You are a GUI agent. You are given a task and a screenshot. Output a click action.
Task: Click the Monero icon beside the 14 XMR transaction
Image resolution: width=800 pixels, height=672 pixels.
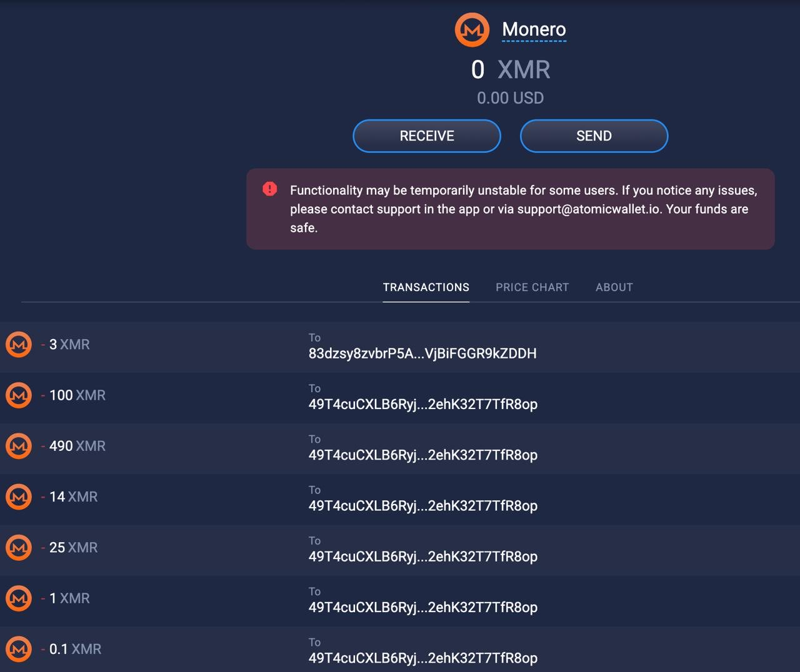point(19,497)
